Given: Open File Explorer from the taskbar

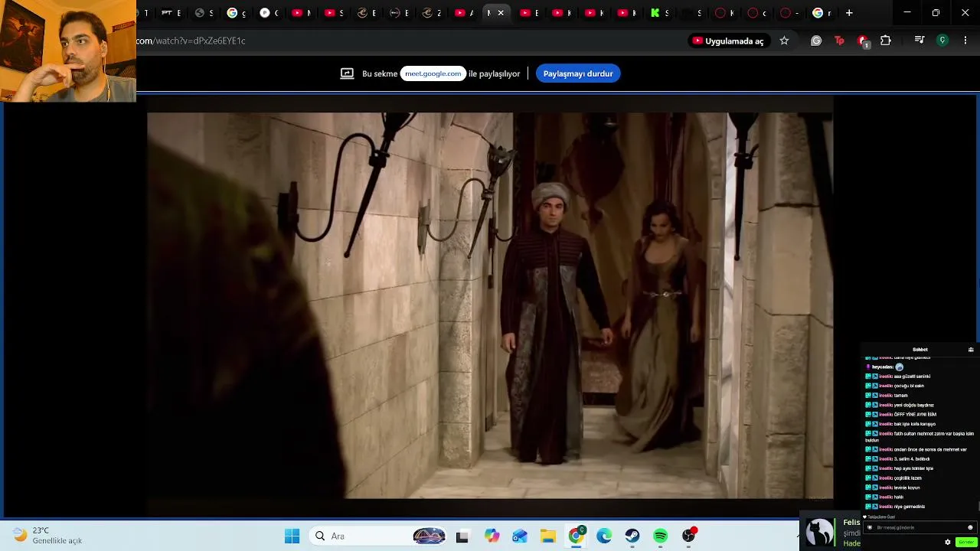Looking at the screenshot, I should (x=548, y=536).
